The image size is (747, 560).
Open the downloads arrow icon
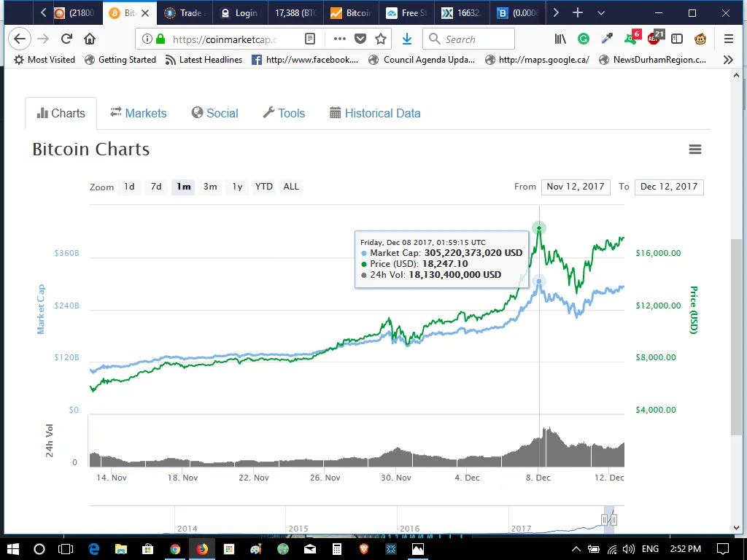tap(407, 39)
